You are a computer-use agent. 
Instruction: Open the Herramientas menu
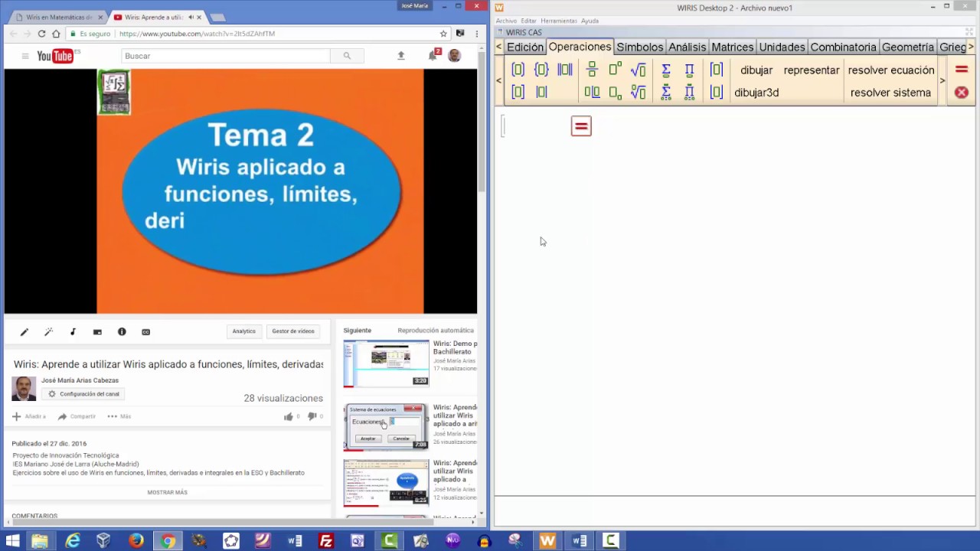[x=559, y=21]
